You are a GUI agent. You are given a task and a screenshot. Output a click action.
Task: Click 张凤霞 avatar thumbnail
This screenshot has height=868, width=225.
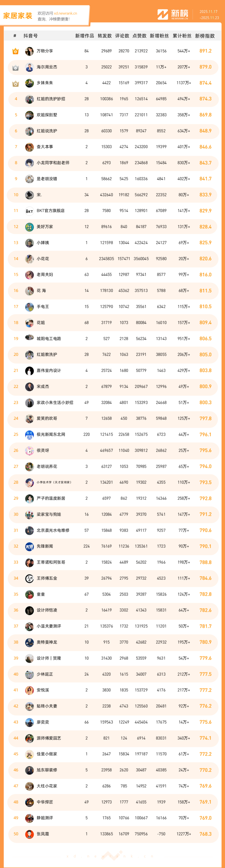(29, 834)
